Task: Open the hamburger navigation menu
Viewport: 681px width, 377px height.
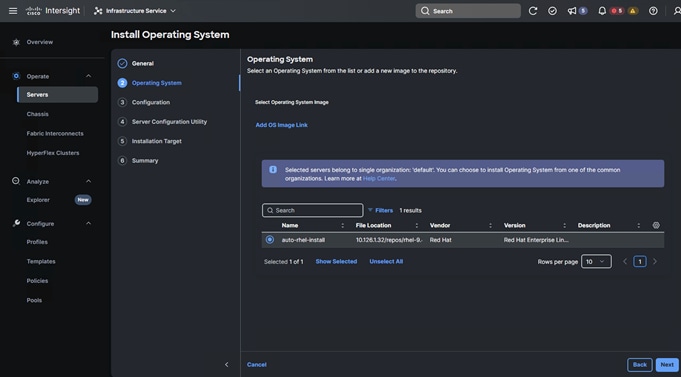Action: point(13,11)
